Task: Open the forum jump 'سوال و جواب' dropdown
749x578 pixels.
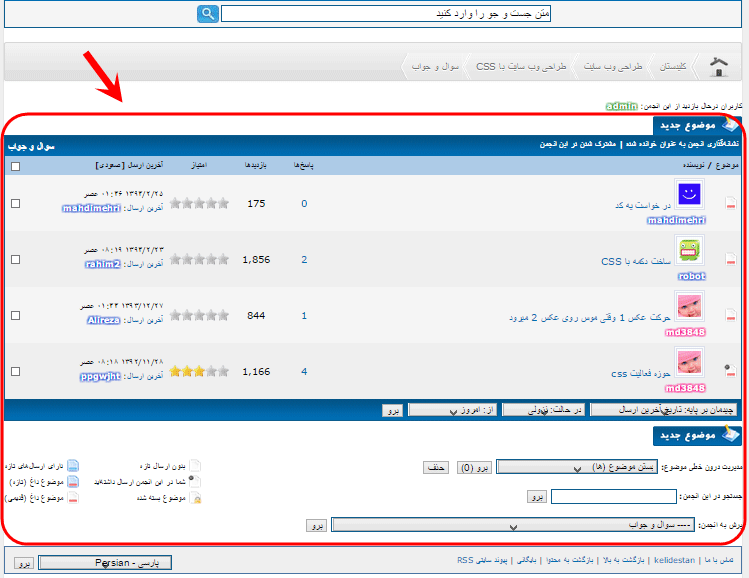Action: coord(513,524)
